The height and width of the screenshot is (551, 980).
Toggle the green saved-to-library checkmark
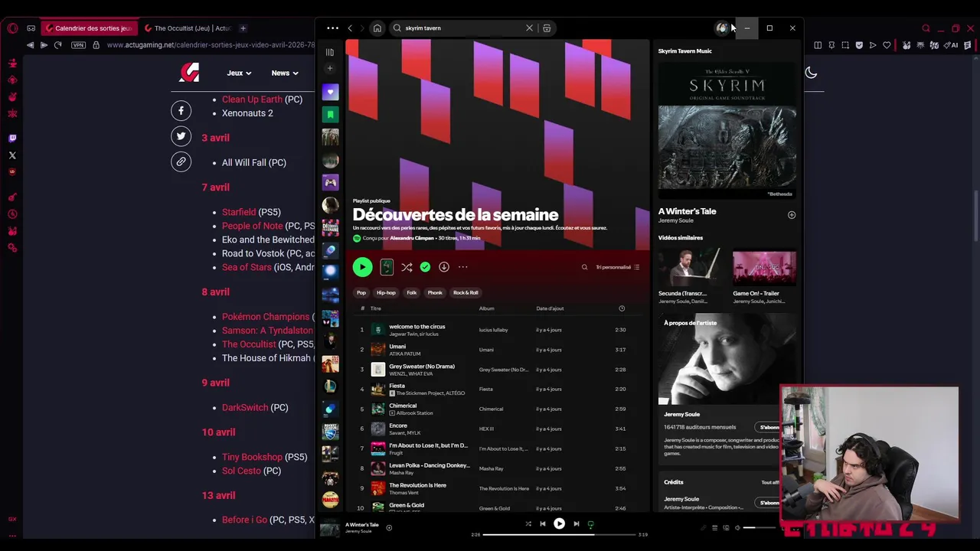point(425,267)
